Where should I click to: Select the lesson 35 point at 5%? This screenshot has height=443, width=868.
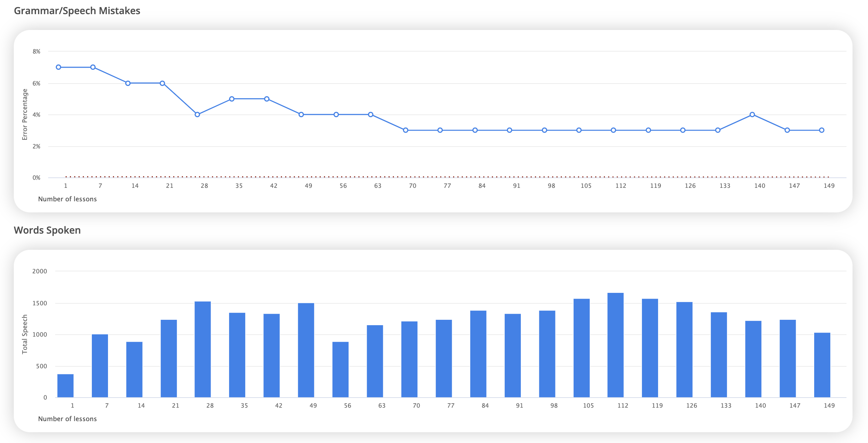(232, 99)
